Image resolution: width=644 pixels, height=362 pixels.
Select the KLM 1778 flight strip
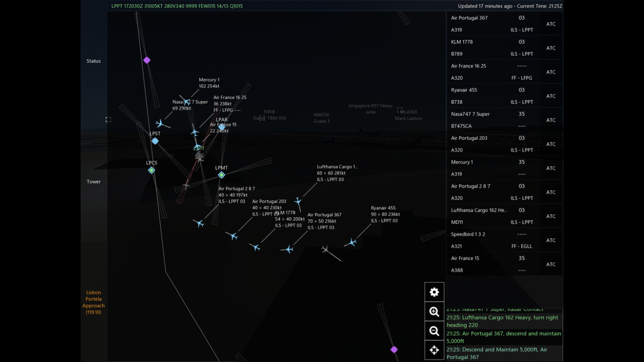tap(504, 48)
